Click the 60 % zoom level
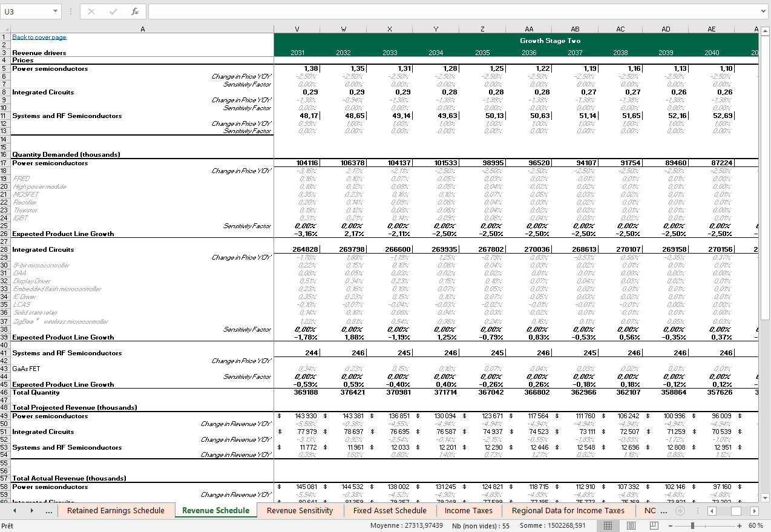Viewport: 771px width, 532px height. click(x=755, y=526)
